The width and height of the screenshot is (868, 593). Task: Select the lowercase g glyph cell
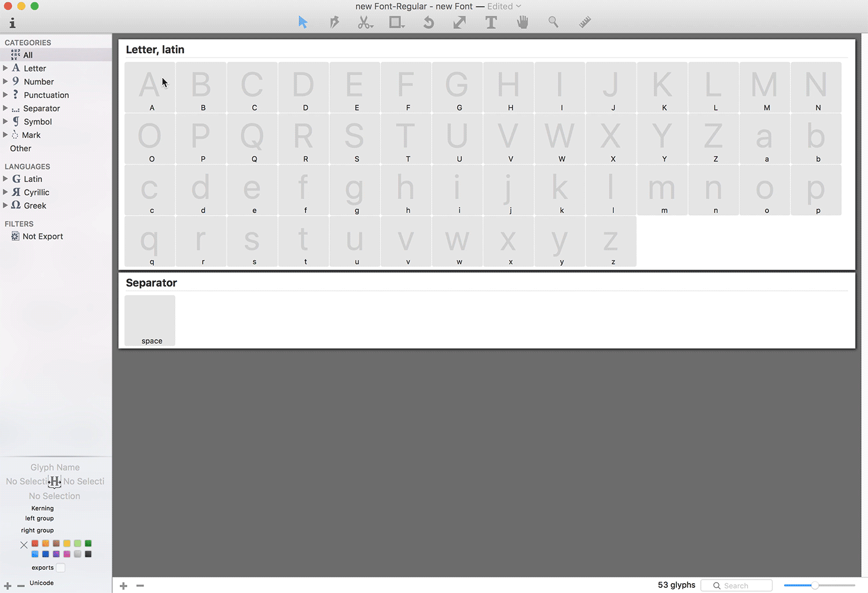pos(355,190)
